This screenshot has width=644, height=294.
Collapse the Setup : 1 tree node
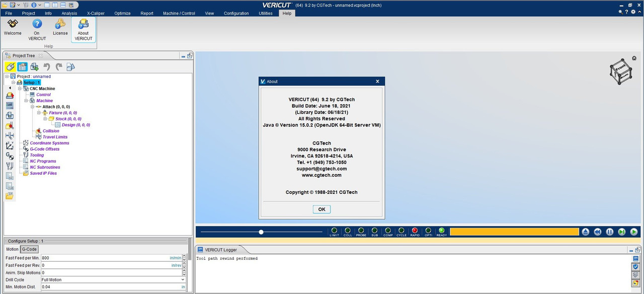[14, 83]
